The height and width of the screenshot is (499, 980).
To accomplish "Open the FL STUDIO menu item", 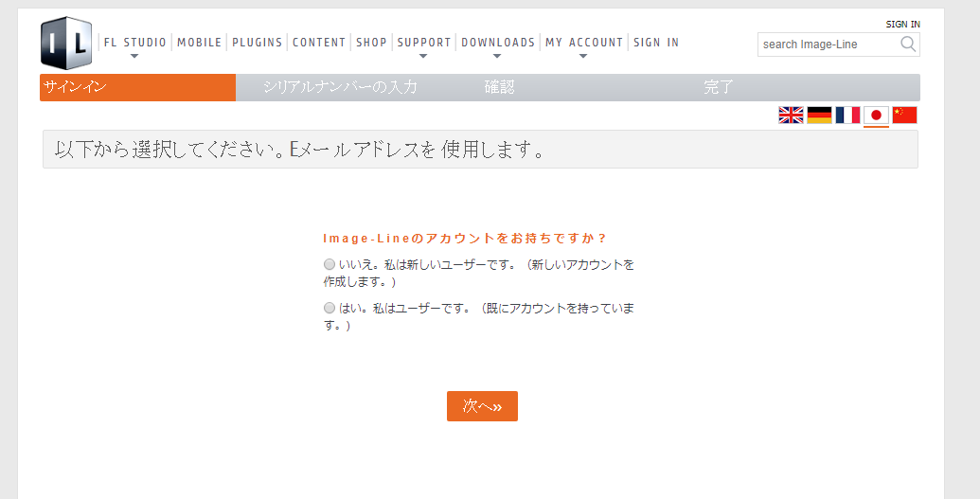I will coord(135,43).
